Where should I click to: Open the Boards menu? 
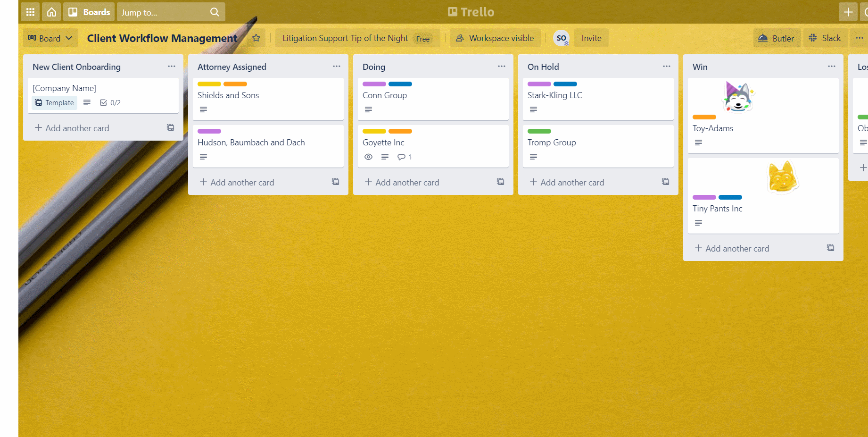(89, 12)
